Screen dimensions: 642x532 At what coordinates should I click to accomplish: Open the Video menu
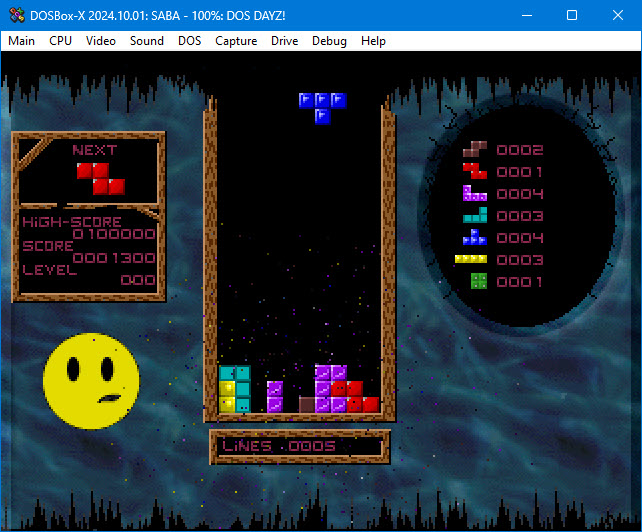(x=101, y=41)
